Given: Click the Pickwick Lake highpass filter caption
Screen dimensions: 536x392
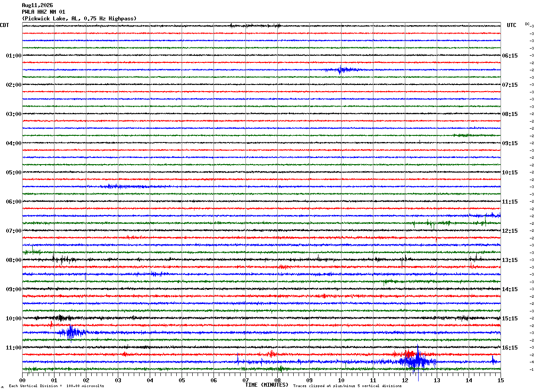Looking at the screenshot, I should [79, 19].
